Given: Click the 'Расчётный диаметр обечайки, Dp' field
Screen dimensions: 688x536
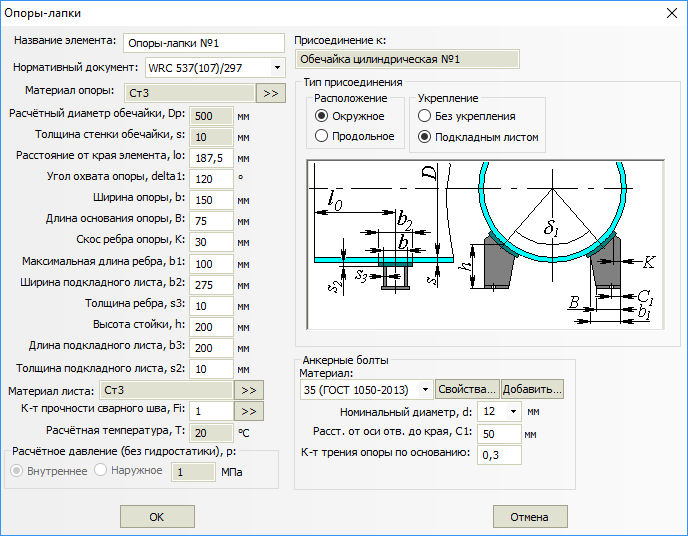Looking at the screenshot, I should pos(211,116).
